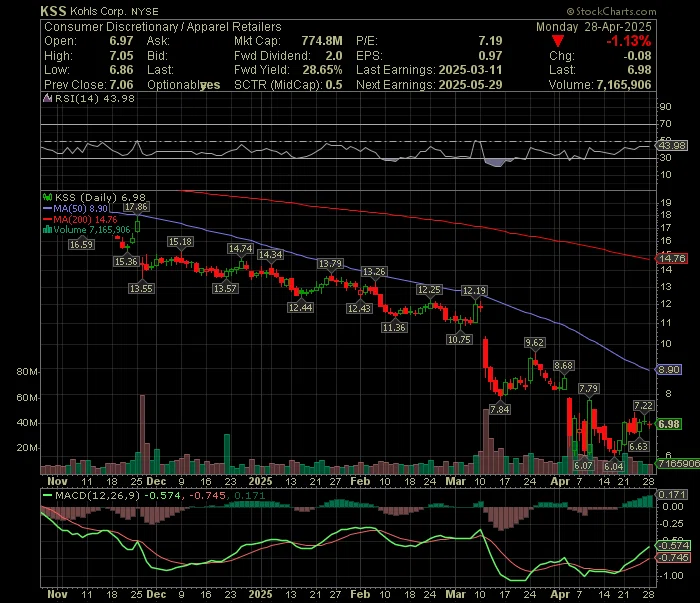Click the Last Earnings date 2025-03-11
The width and height of the screenshot is (700, 603).
coord(471,70)
